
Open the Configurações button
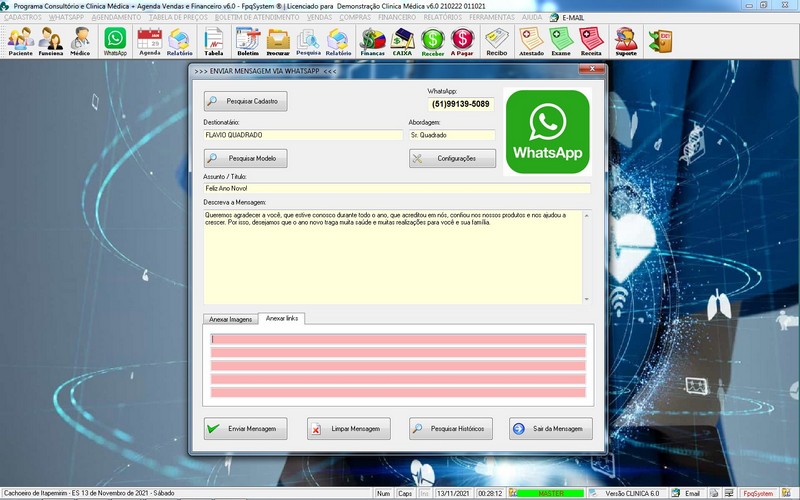[x=452, y=158]
